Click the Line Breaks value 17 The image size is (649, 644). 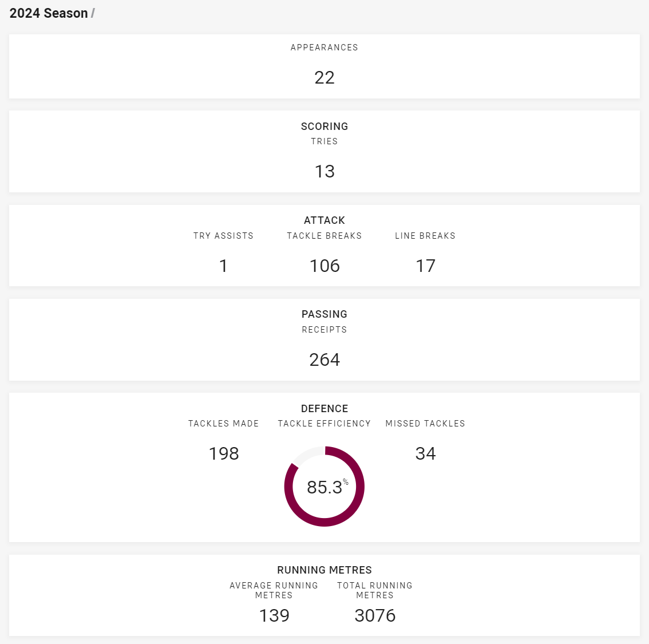(x=425, y=266)
